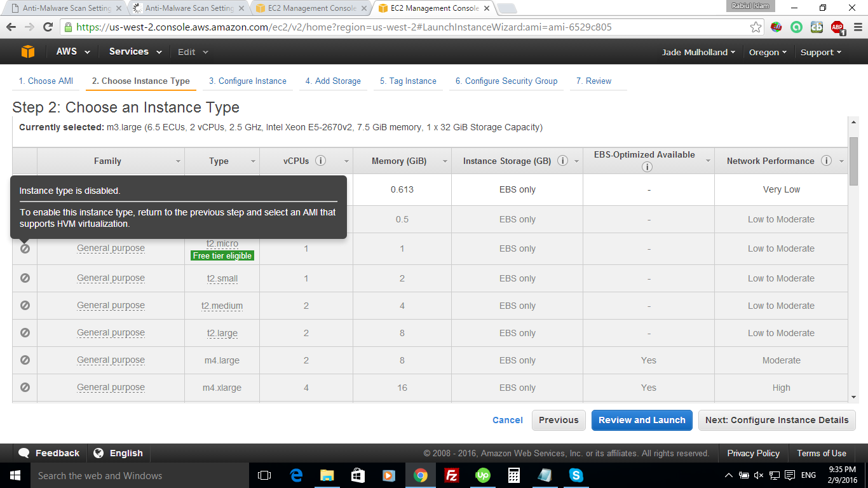
Task: Click disabled icon on t2.medium row
Action: pos(25,305)
